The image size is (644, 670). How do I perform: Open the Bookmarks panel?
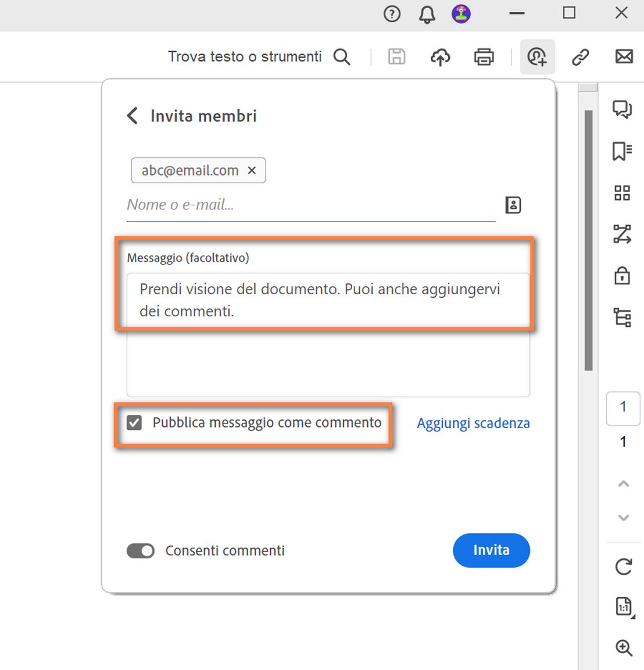click(x=622, y=151)
